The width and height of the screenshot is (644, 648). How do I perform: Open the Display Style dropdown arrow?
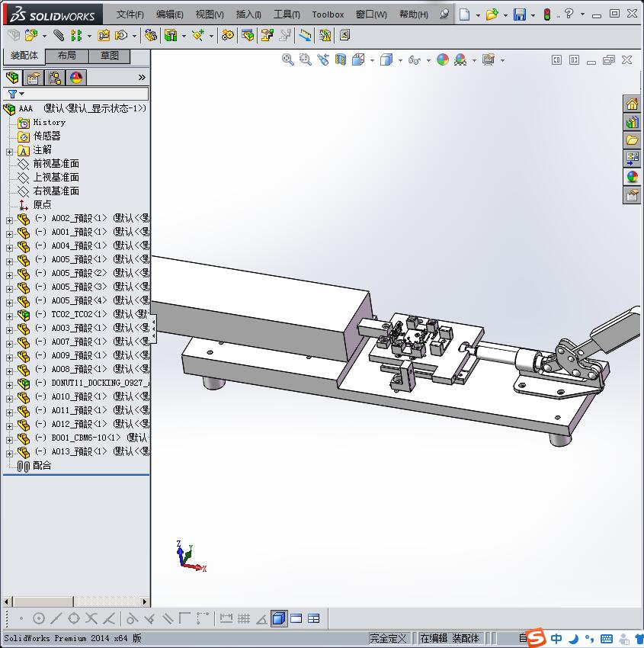(400, 60)
